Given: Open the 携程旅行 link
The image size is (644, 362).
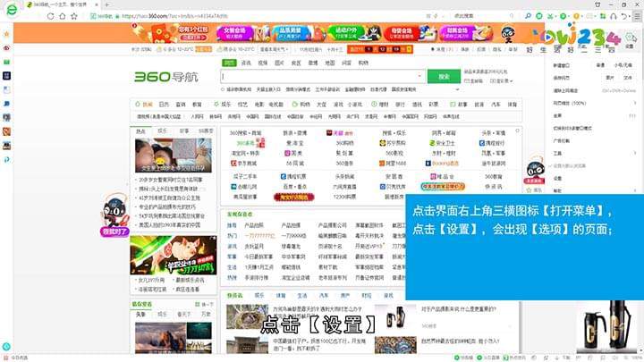Looking at the screenshot, I should click(x=492, y=143).
